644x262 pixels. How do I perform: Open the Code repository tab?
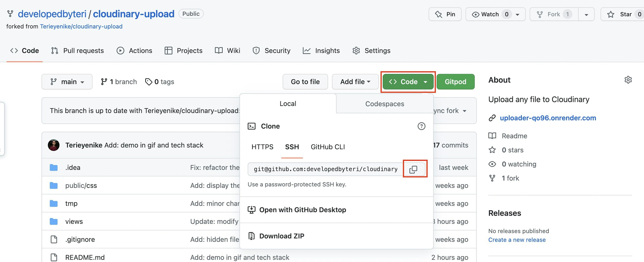24,51
